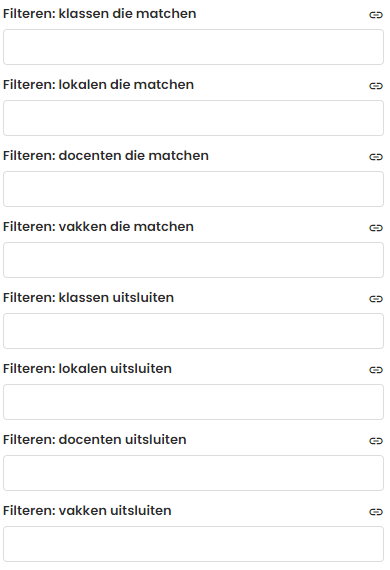Focus the klassen die matchen input field
390x570 pixels.
(x=193, y=47)
